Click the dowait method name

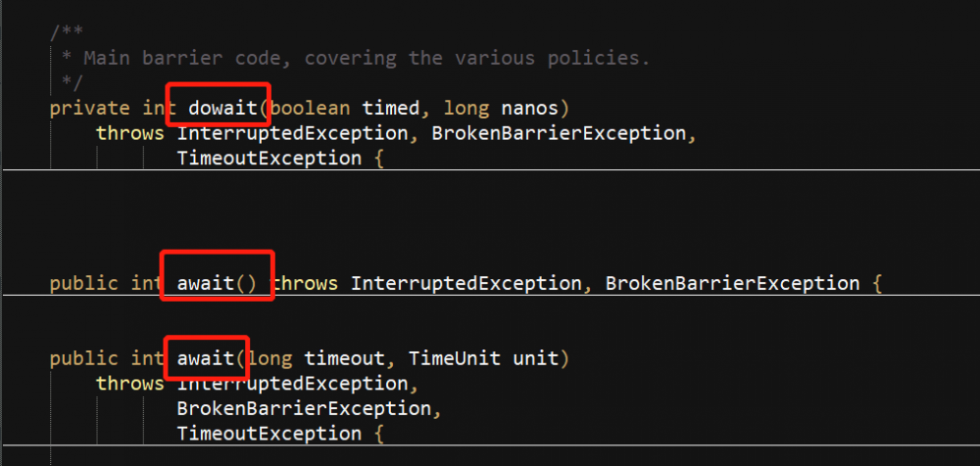pyautogui.click(x=217, y=107)
